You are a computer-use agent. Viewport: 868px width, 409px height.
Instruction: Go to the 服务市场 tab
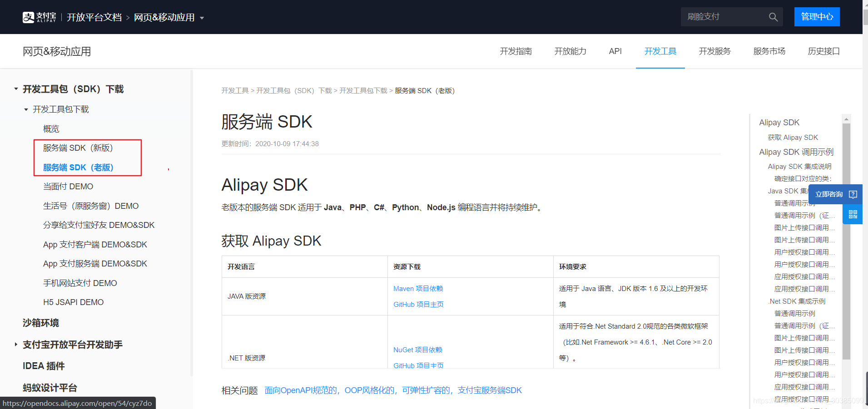click(769, 51)
